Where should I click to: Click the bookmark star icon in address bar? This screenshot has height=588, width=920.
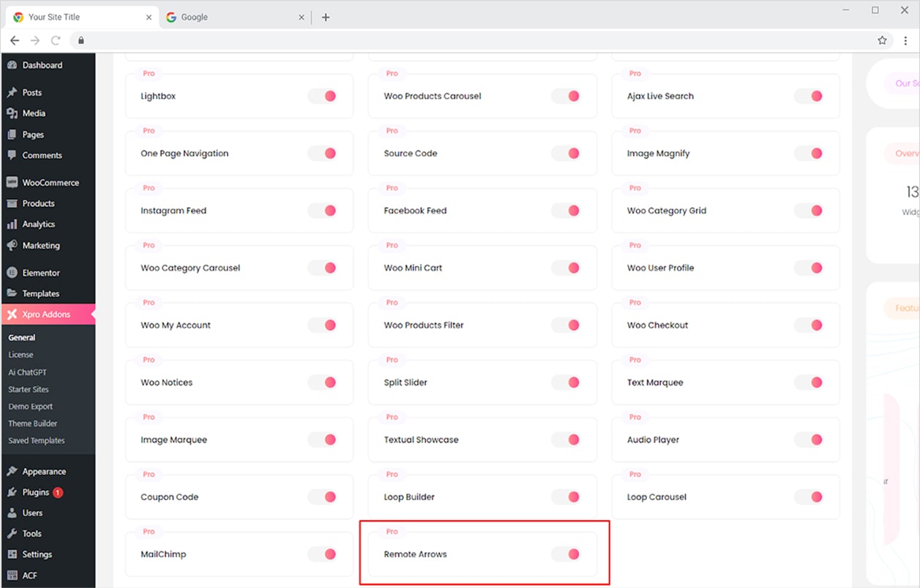tap(882, 40)
